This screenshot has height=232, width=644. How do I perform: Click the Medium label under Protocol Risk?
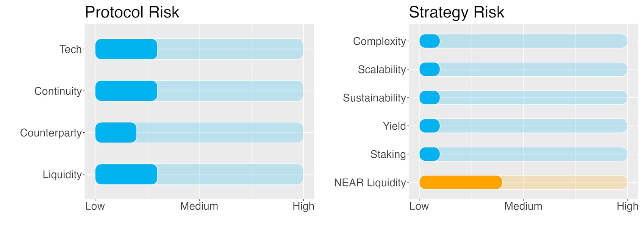tap(199, 206)
